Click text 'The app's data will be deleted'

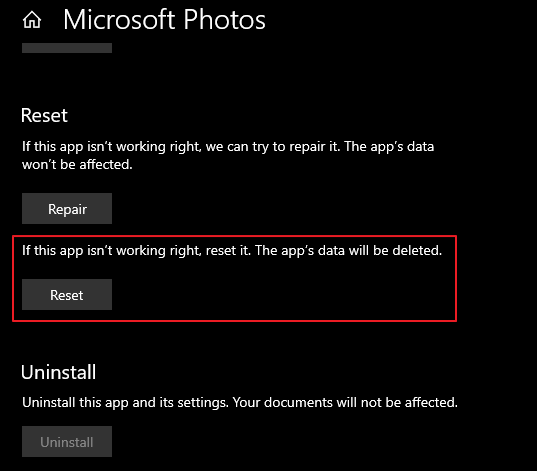[x=348, y=250]
